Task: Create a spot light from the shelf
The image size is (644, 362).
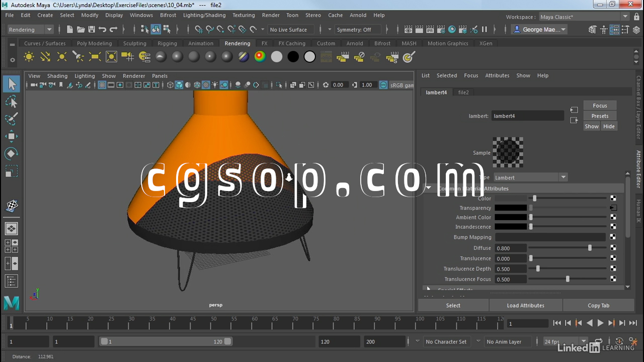Action: [x=78, y=57]
